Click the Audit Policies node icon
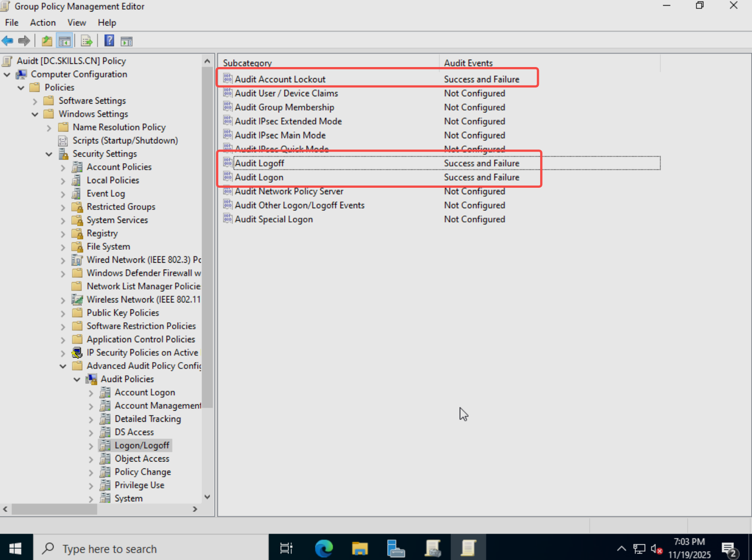 (92, 379)
